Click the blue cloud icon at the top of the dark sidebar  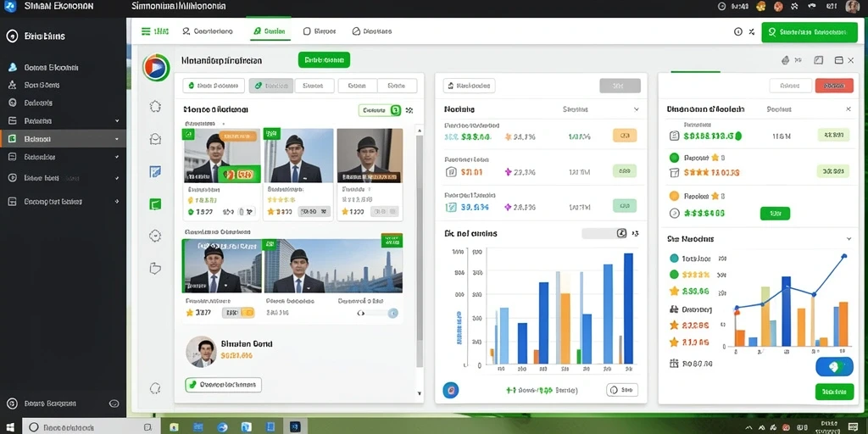click(x=12, y=68)
